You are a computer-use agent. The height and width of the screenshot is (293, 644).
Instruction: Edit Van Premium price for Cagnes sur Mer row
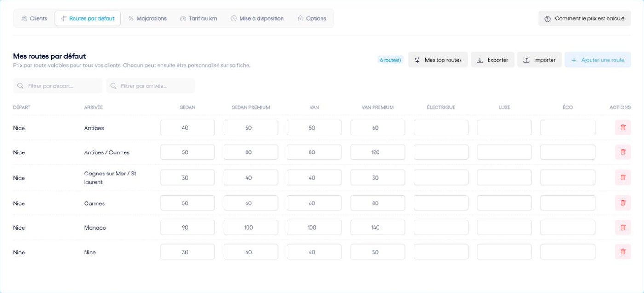(x=378, y=177)
